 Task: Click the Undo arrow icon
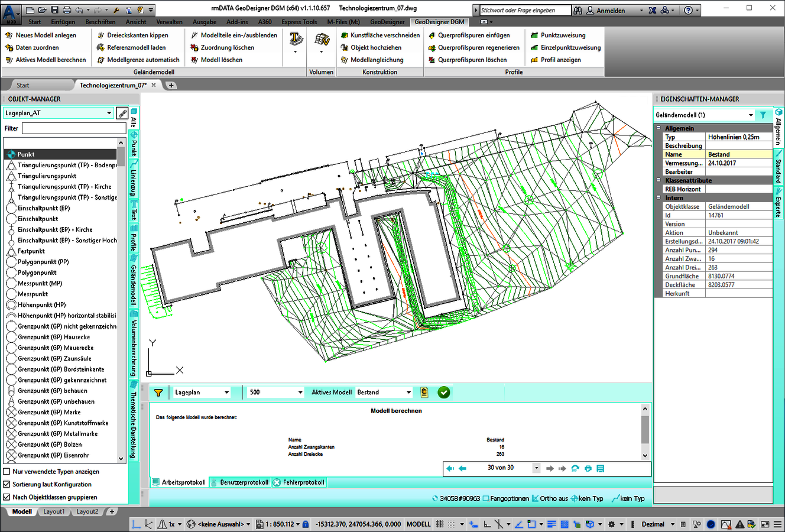pyautogui.click(x=80, y=10)
